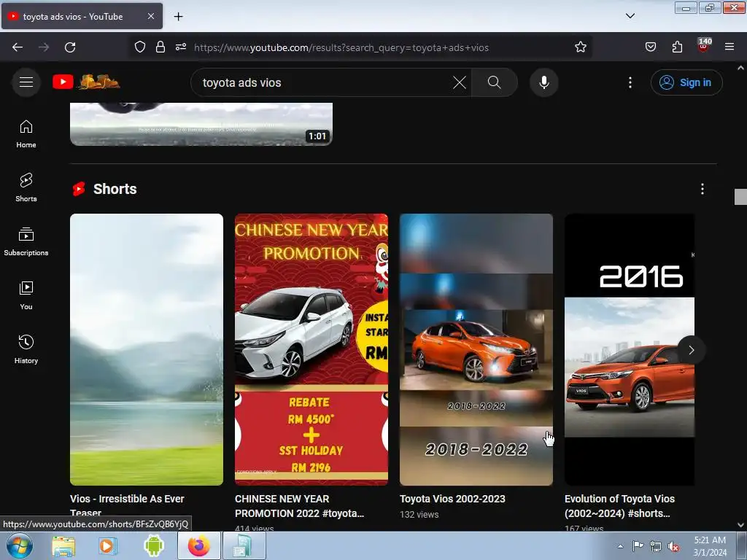Click the YouTube logo
Image resolution: width=747 pixels, height=560 pixels.
tap(86, 82)
